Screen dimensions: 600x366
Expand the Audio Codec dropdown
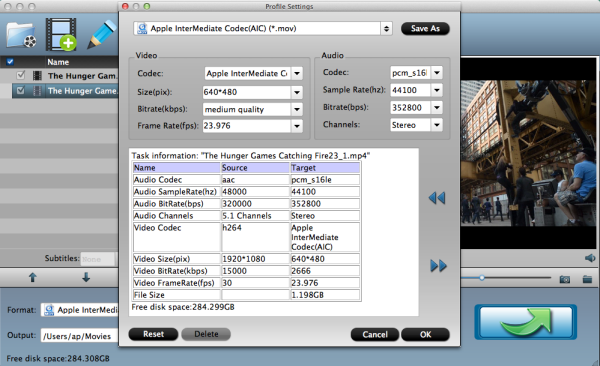[437, 72]
